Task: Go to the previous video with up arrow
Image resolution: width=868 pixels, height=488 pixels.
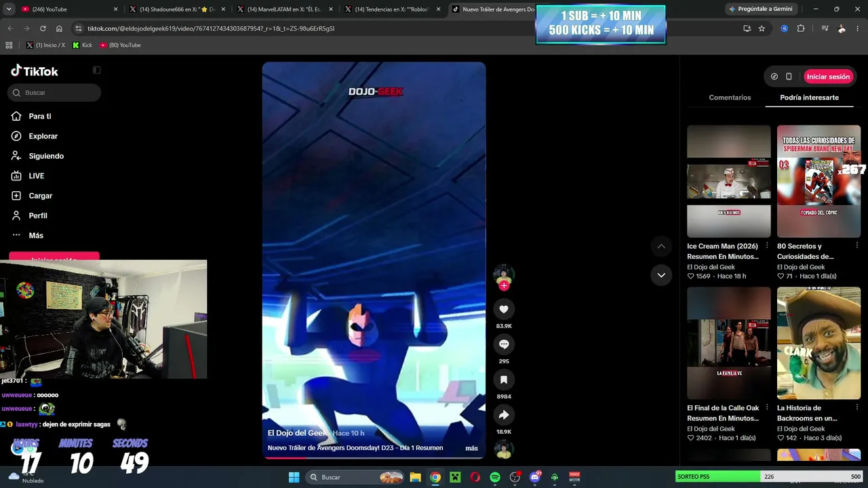Action: coord(661,246)
